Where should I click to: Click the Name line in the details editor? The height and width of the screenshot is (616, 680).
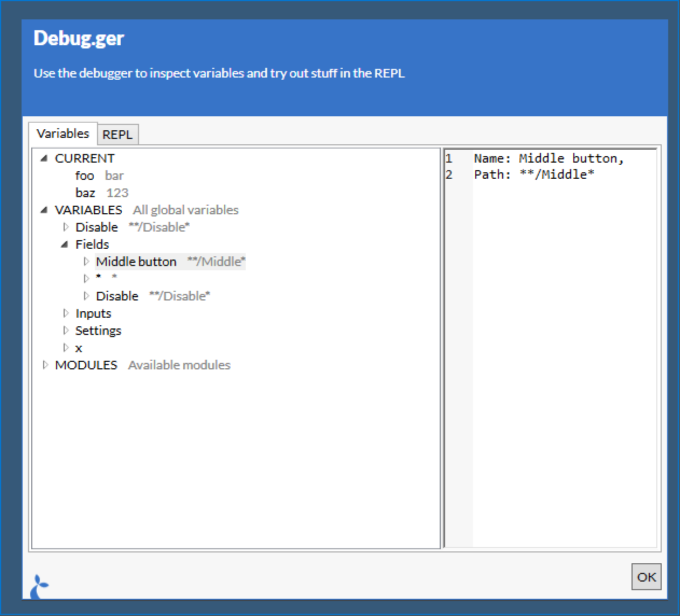tap(549, 158)
